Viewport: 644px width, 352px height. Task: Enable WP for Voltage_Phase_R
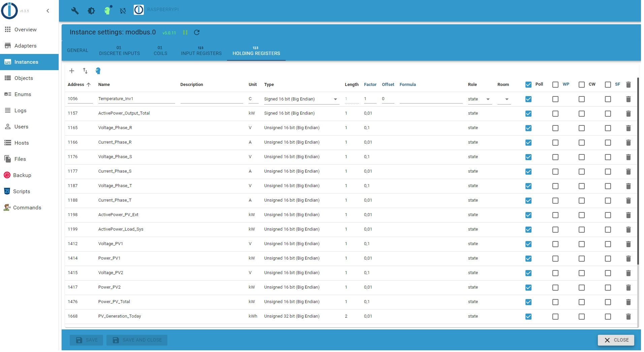(555, 128)
